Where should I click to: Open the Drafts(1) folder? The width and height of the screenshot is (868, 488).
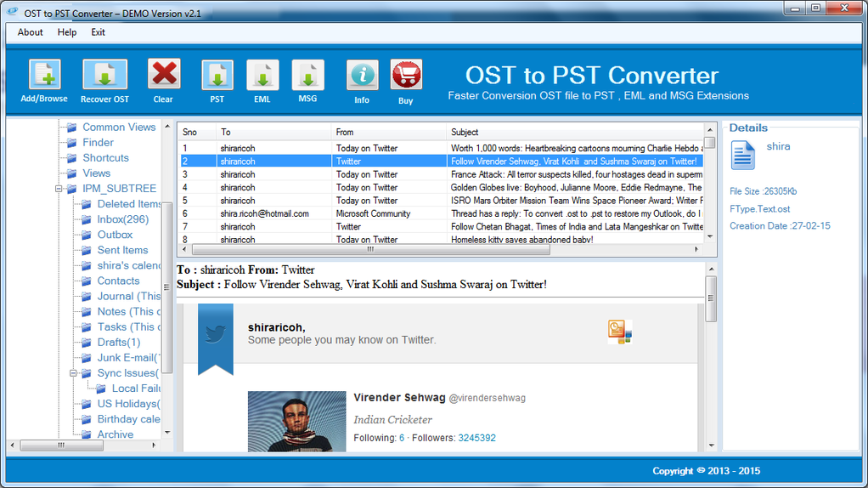pyautogui.click(x=118, y=343)
